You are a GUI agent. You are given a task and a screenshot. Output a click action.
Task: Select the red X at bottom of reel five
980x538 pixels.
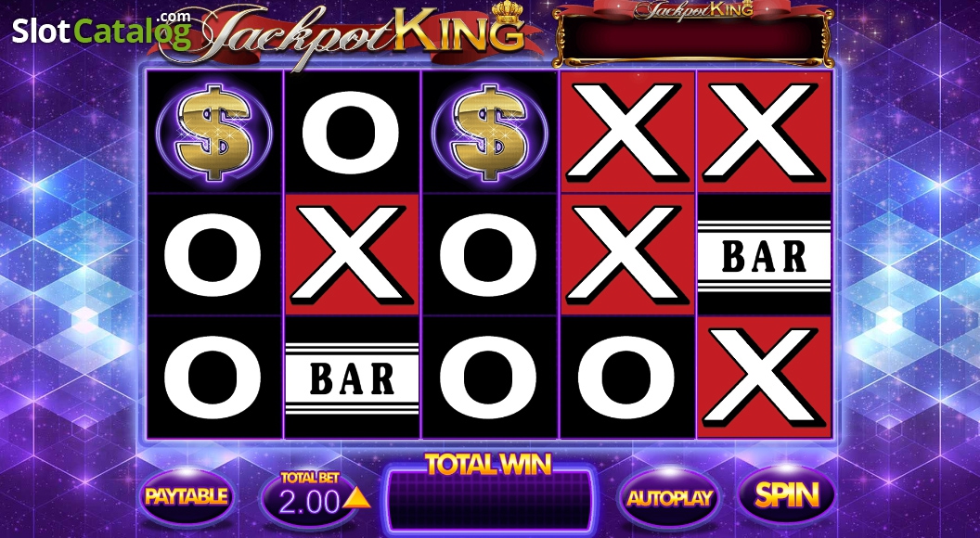pos(764,378)
